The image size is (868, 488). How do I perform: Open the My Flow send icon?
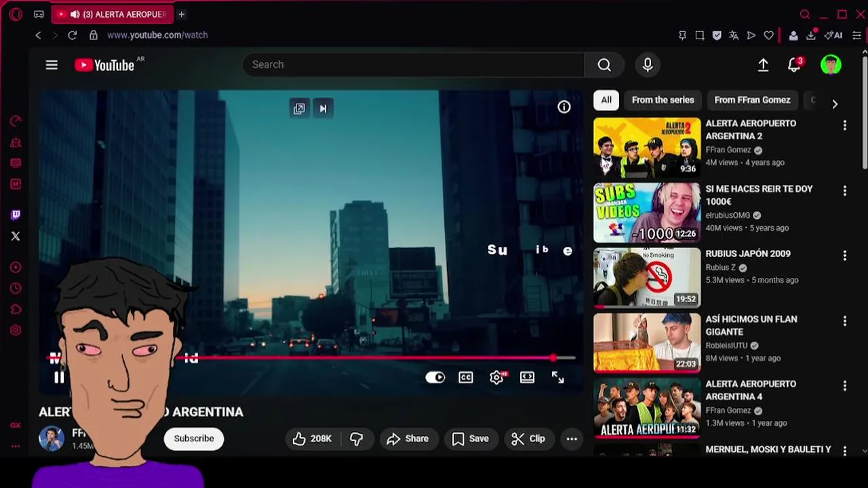pyautogui.click(x=751, y=35)
